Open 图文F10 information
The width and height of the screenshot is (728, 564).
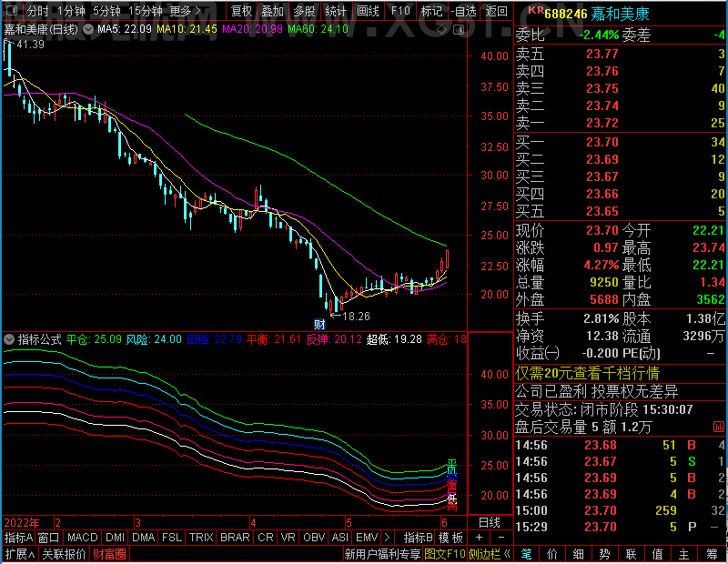pos(444,554)
